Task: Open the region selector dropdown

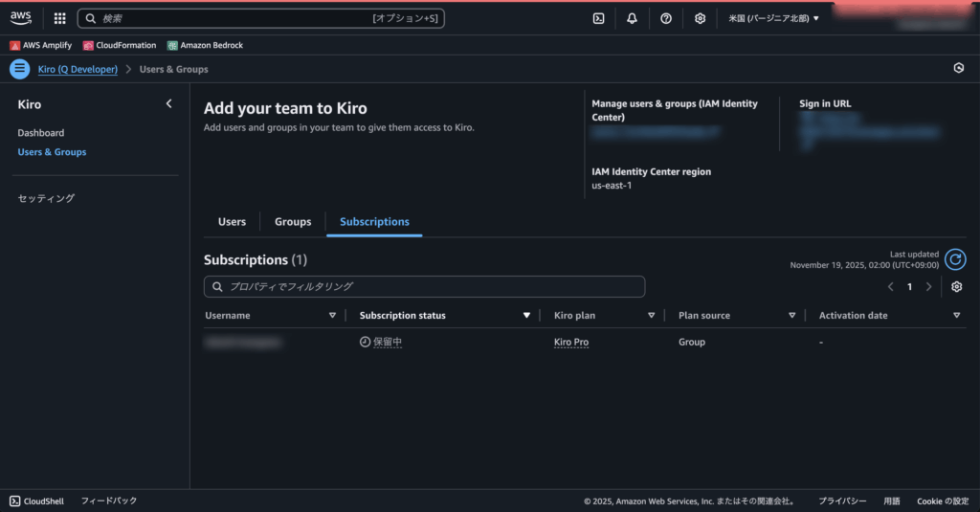Action: (773, 18)
